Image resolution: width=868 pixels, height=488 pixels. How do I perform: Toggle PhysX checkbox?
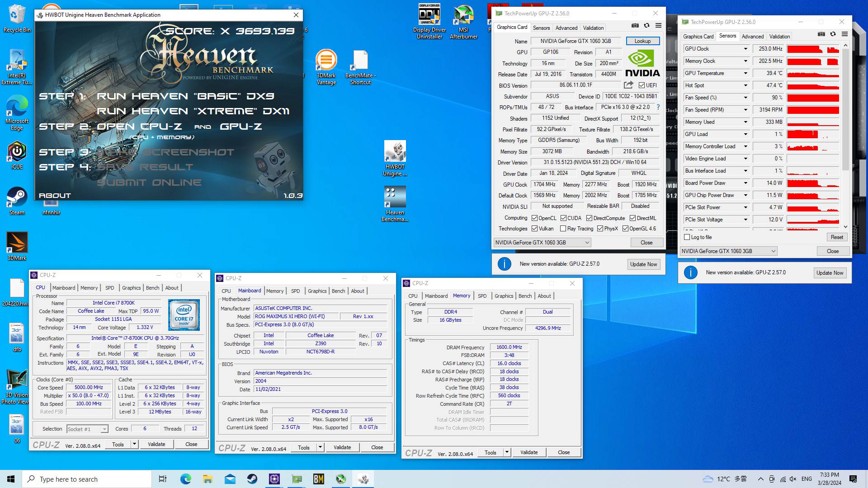600,229
